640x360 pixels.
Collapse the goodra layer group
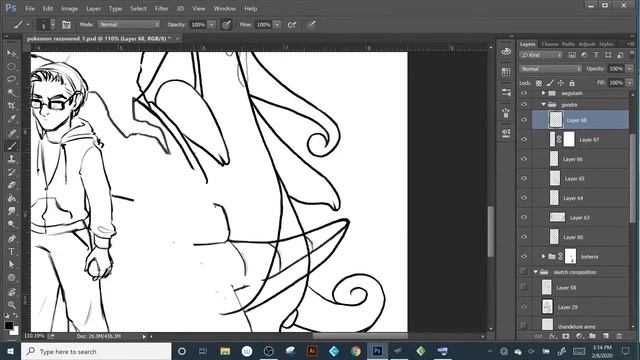543,104
